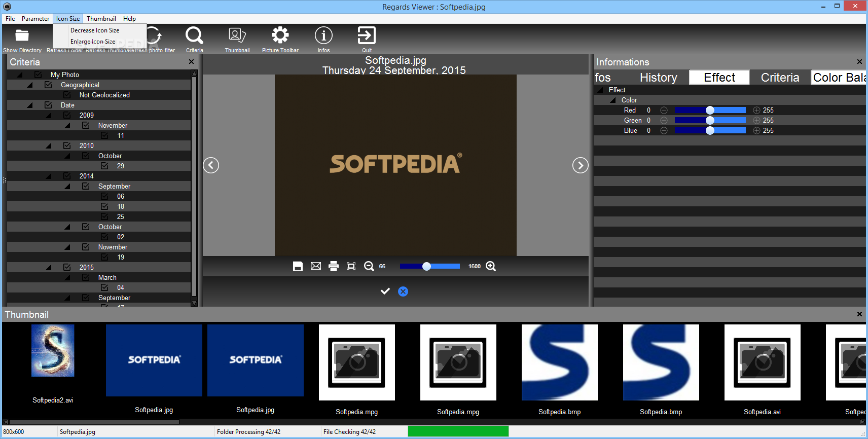Print the picture with printer icon
This screenshot has height=439, width=868.
[x=334, y=266]
